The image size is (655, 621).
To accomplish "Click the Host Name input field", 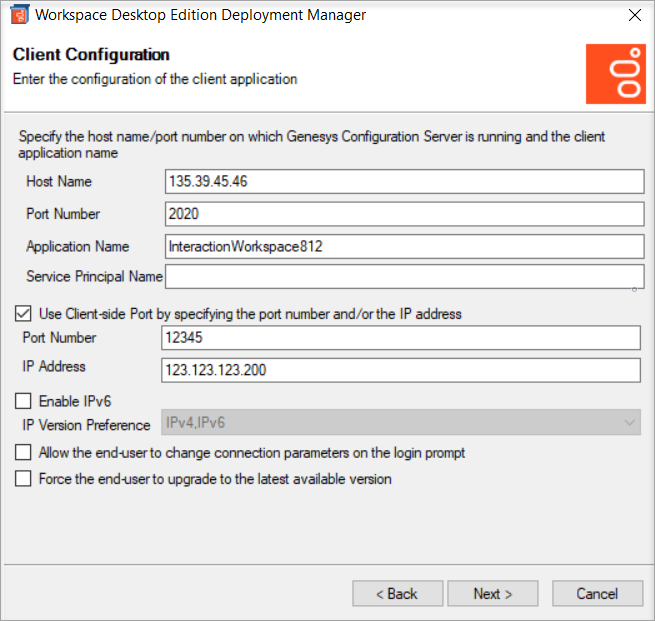I will [x=404, y=182].
